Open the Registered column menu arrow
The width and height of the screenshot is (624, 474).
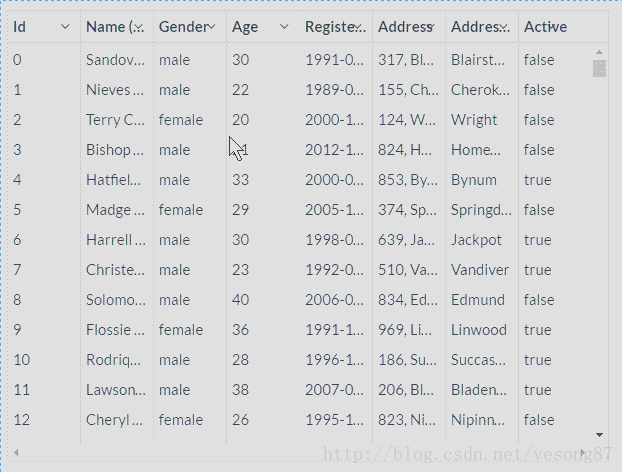point(358,27)
